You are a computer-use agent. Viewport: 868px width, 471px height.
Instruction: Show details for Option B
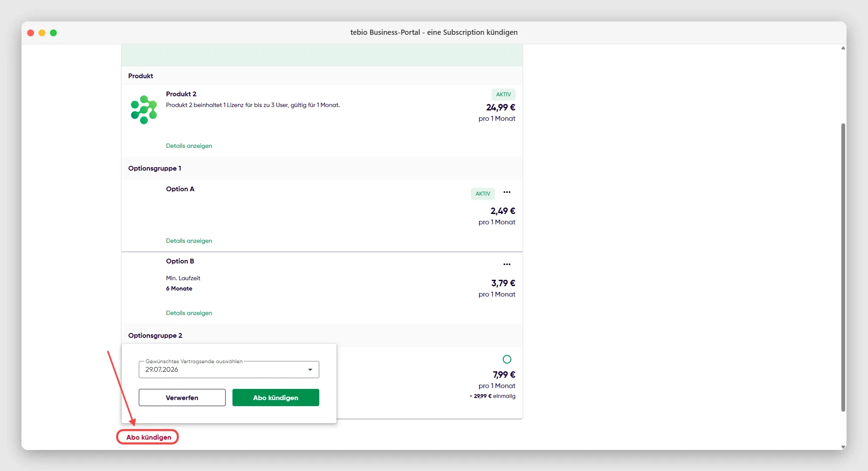(189, 313)
